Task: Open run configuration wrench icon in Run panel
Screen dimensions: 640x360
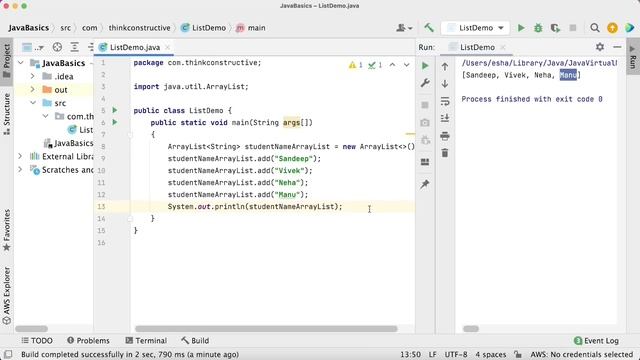Action: pyautogui.click(x=425, y=83)
